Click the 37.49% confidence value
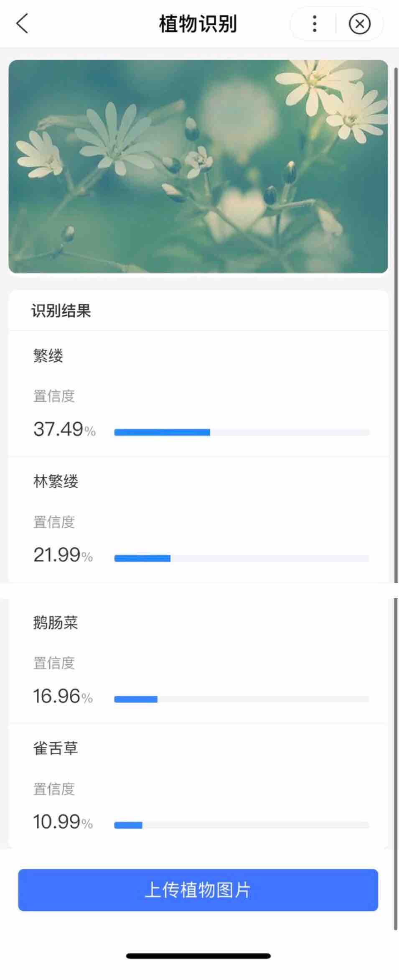Image resolution: width=399 pixels, height=980 pixels. point(64,429)
